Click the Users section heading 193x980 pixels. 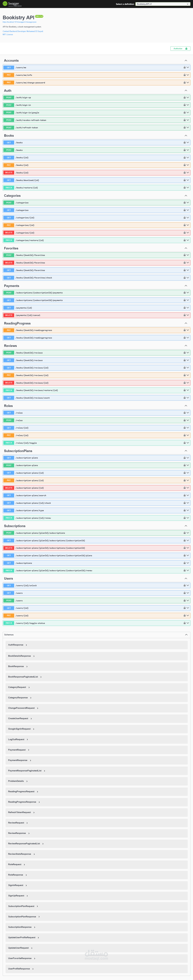click(8, 579)
